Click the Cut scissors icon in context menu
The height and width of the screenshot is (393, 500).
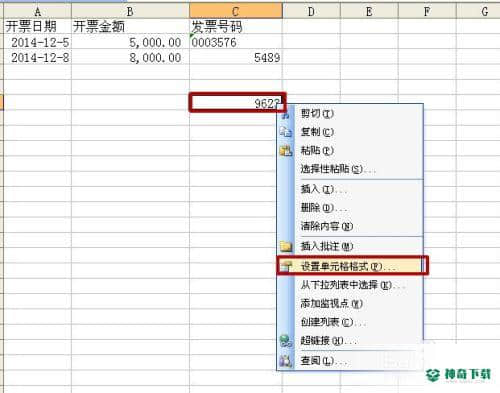[x=285, y=115]
